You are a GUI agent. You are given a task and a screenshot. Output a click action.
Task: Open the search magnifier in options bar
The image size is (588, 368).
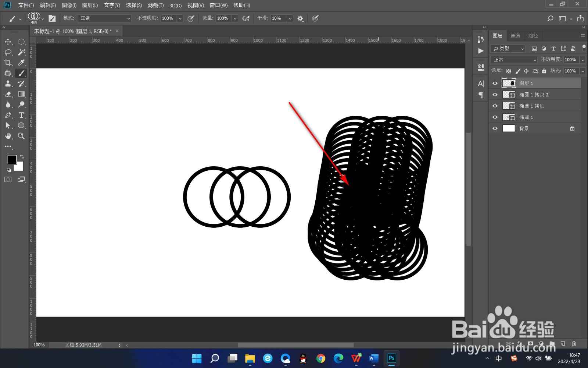point(550,18)
